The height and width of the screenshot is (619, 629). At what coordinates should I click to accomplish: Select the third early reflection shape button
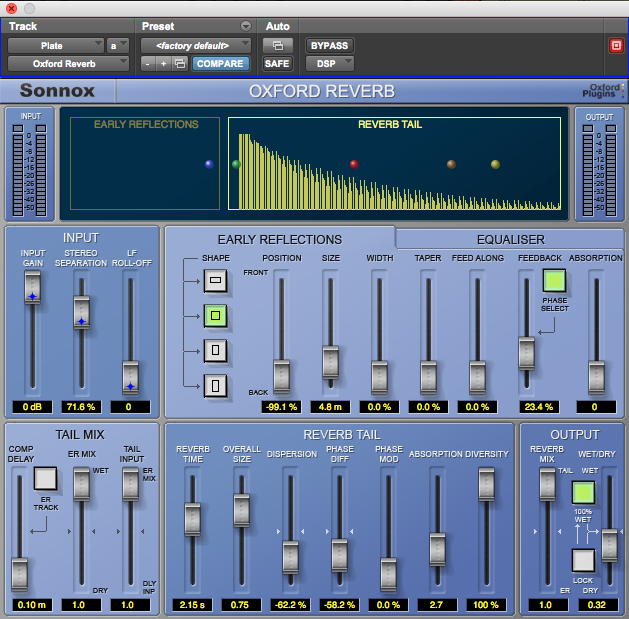(215, 351)
